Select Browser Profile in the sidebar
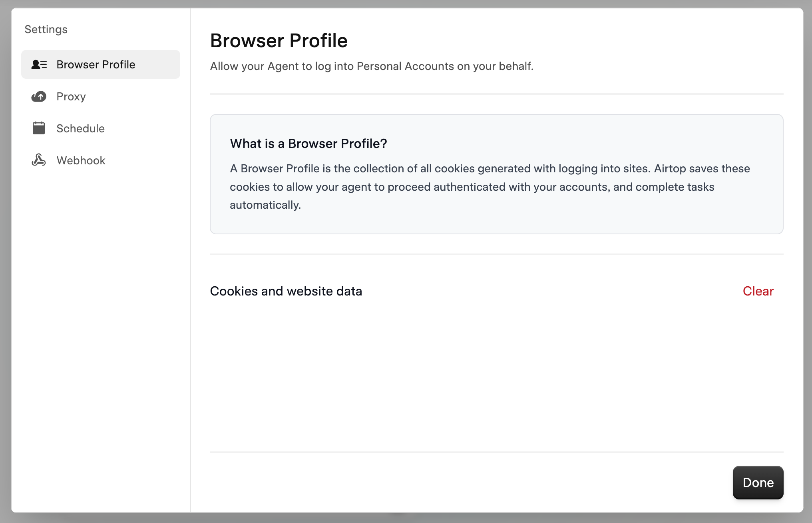The image size is (812, 523). 96,64
